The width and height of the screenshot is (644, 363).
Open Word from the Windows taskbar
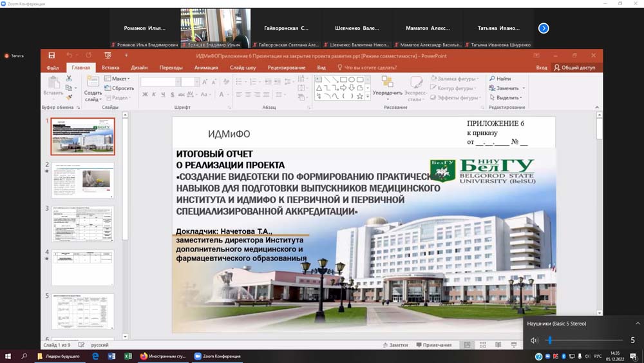(111, 356)
